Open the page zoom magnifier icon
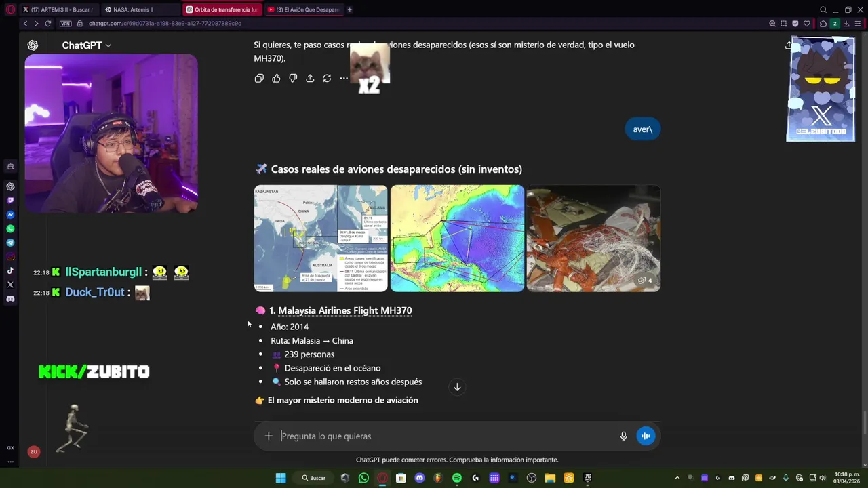Image resolution: width=868 pixels, height=488 pixels. (x=772, y=23)
